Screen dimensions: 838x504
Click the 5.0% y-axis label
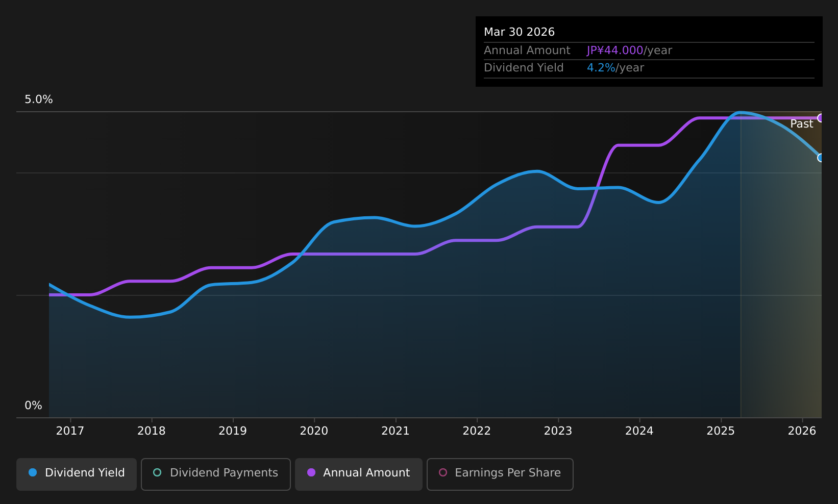click(39, 99)
